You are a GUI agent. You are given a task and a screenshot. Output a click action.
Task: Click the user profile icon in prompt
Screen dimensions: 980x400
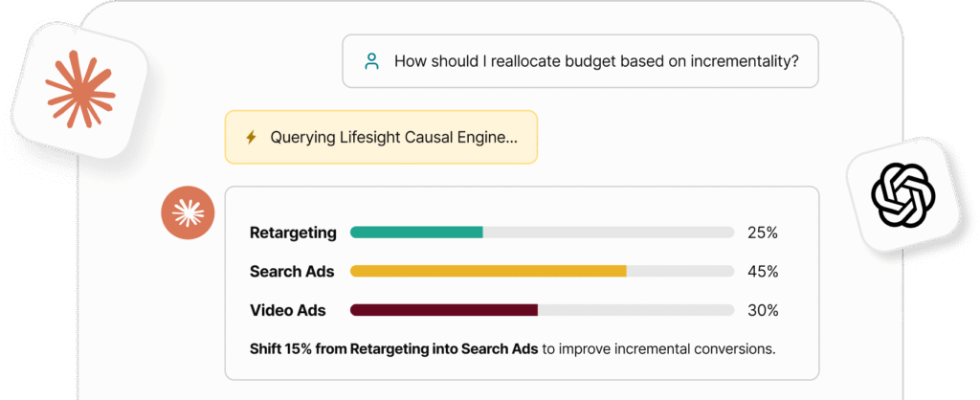[372, 61]
